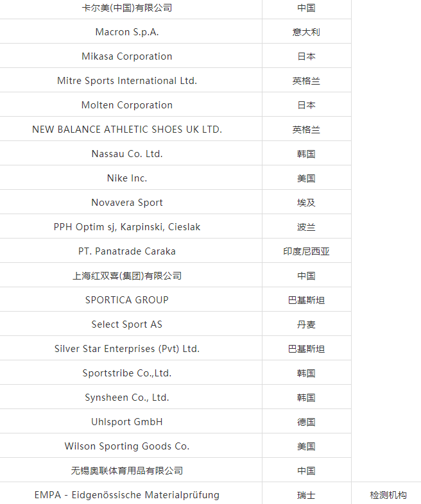Screen dimensions: 421x504
Task: Click NEW BALANCE ATHLETIC SHOES UK LTD.
Action: [x=127, y=130]
